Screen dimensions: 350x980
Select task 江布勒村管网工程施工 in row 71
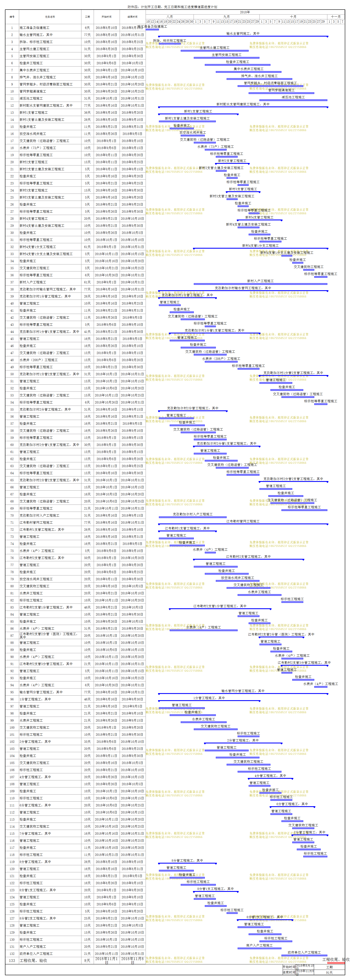[36, 523]
